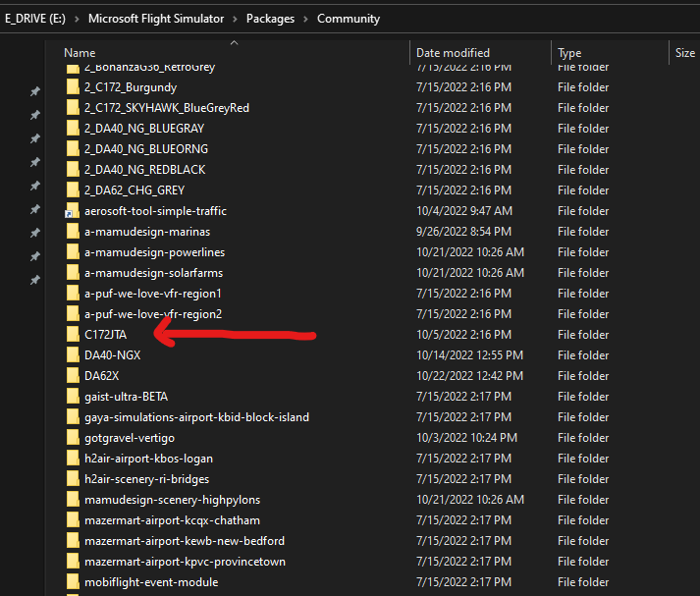The height and width of the screenshot is (596, 700).
Task: Select the h2air-airport-kbos-logan folder name
Action: coord(148,459)
